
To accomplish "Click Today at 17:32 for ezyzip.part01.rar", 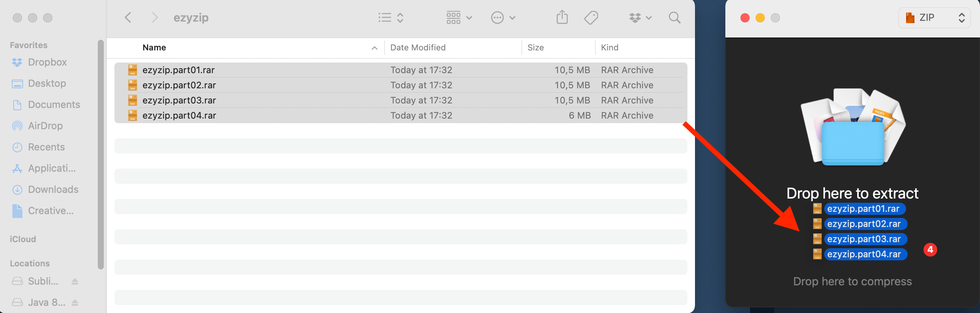I will tap(421, 70).
